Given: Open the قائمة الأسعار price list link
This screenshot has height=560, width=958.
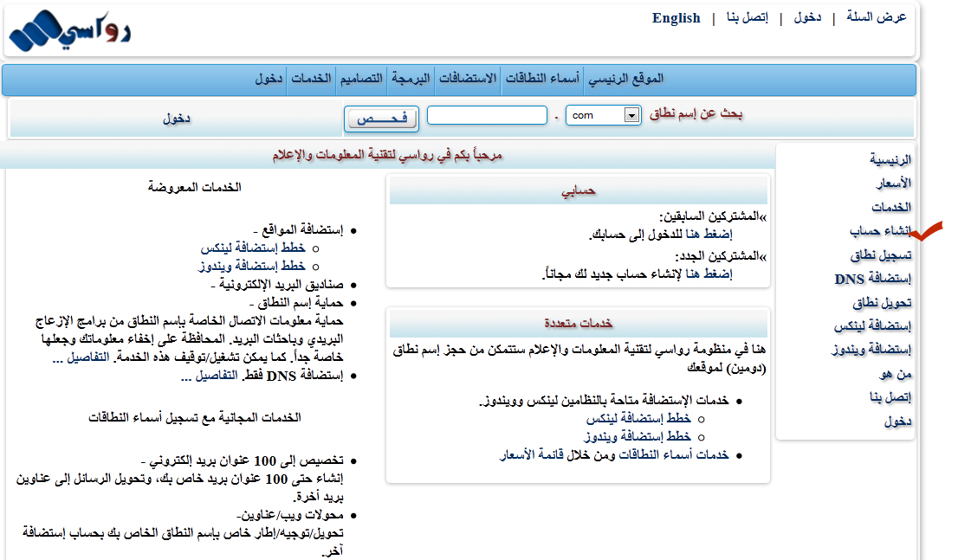Looking at the screenshot, I should (532, 455).
